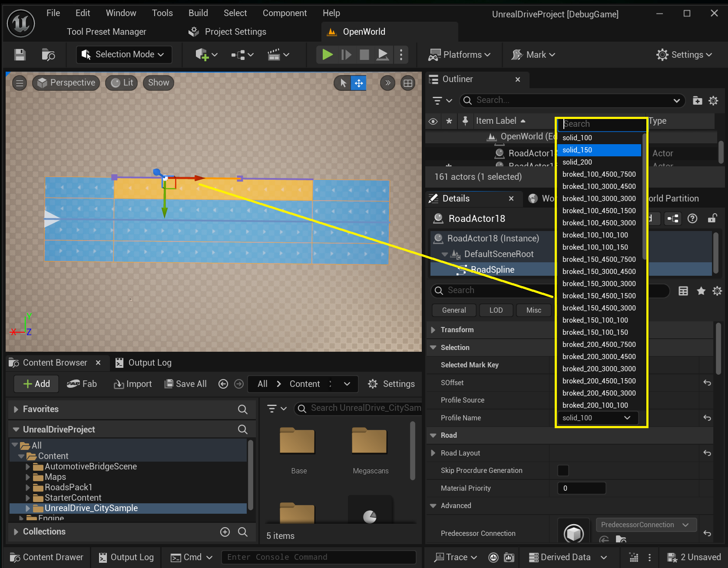Click the Outliner add folder icon
Screen dimensions: 728x568
click(x=698, y=101)
